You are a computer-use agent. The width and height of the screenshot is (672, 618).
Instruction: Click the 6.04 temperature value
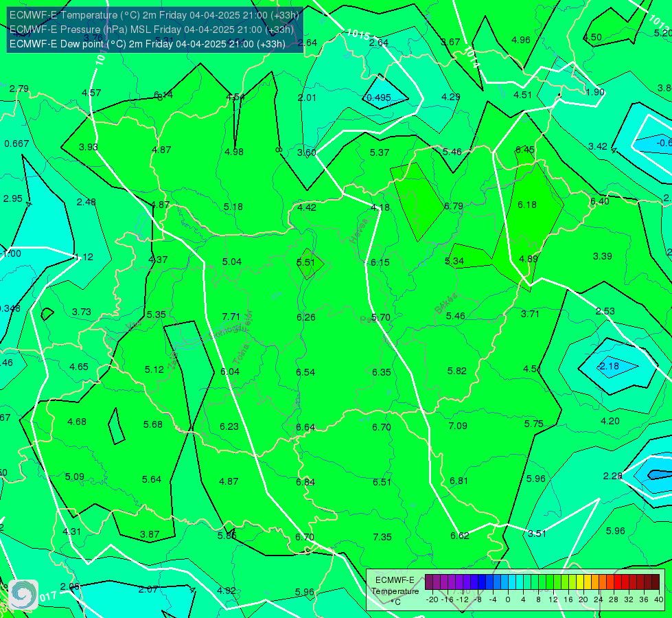[230, 371]
